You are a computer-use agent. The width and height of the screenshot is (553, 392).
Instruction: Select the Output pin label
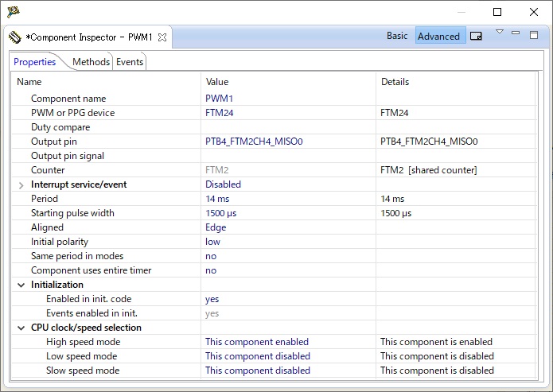[x=53, y=142]
